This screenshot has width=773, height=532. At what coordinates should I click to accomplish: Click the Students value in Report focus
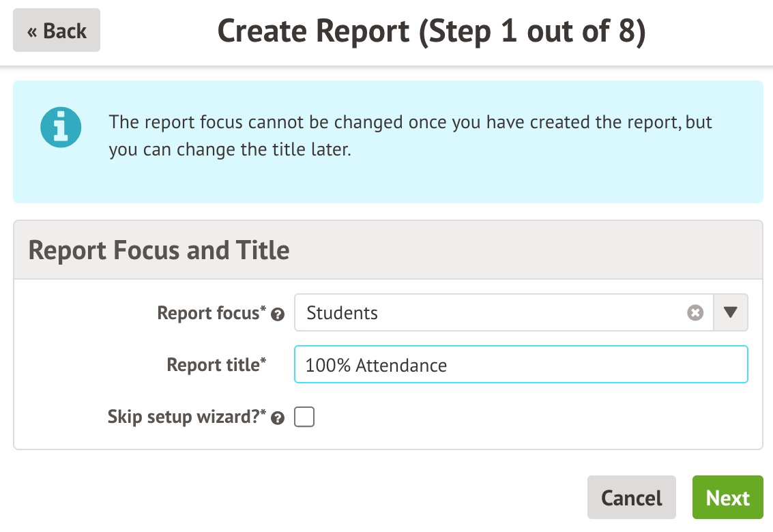(342, 313)
